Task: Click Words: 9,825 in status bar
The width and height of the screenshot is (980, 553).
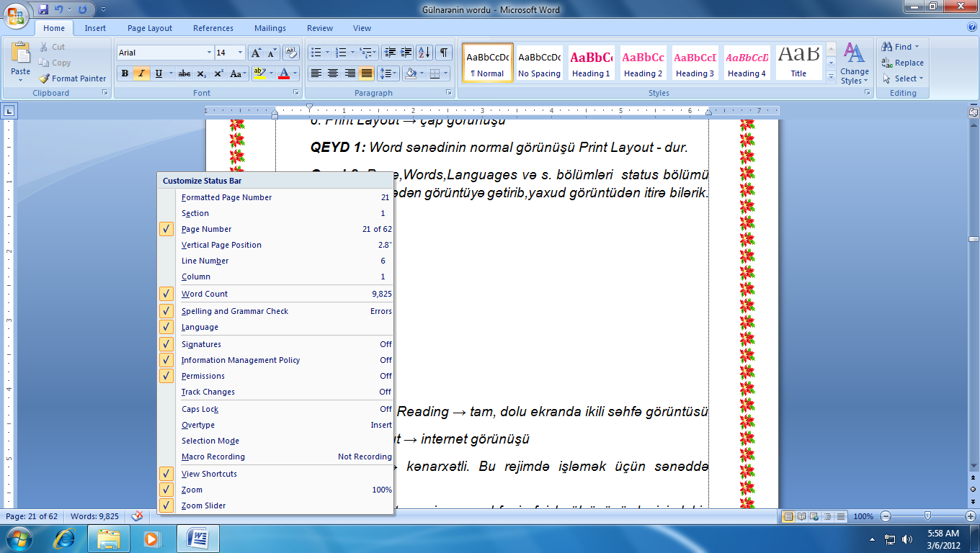Action: pyautogui.click(x=94, y=516)
